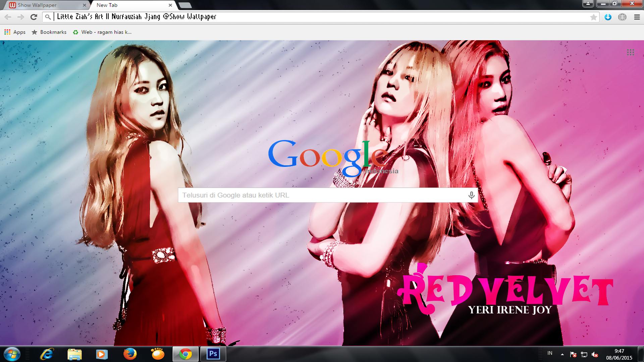Screen dimensions: 644x362
Task: Close the Chrome window
Action: tap(632, 4)
